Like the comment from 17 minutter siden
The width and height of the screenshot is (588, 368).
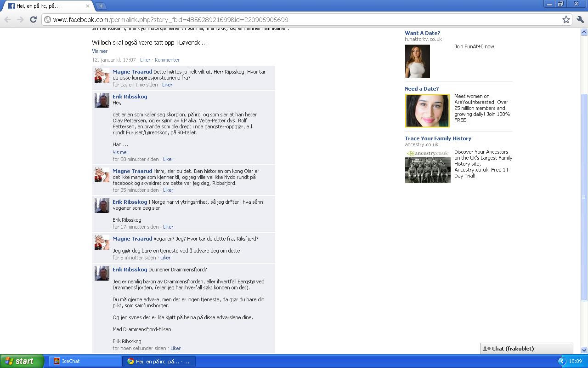point(168,227)
